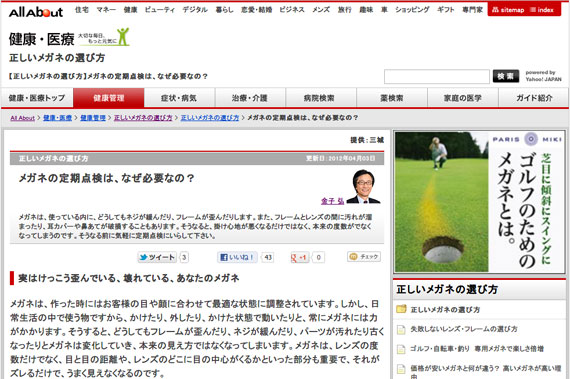Select the 健康管理 tab
Image resolution: width=570 pixels, height=379 pixels.
pos(109,98)
